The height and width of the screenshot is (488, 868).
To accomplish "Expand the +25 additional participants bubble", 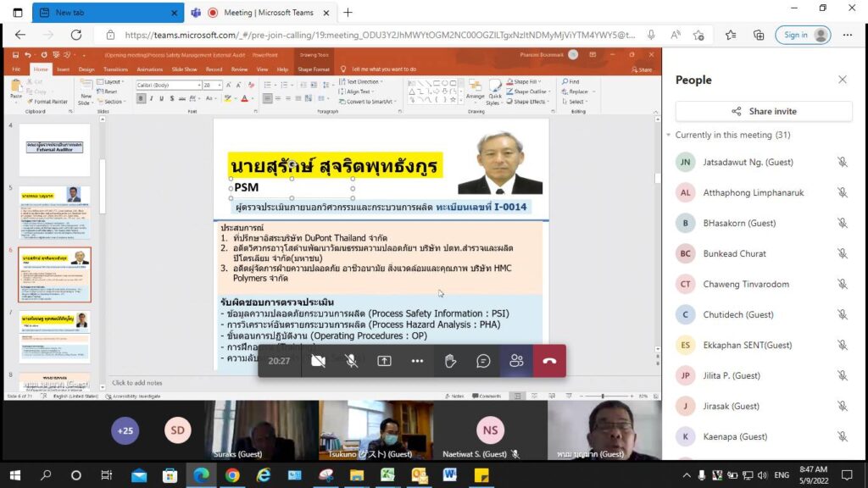I will pyautogui.click(x=125, y=430).
